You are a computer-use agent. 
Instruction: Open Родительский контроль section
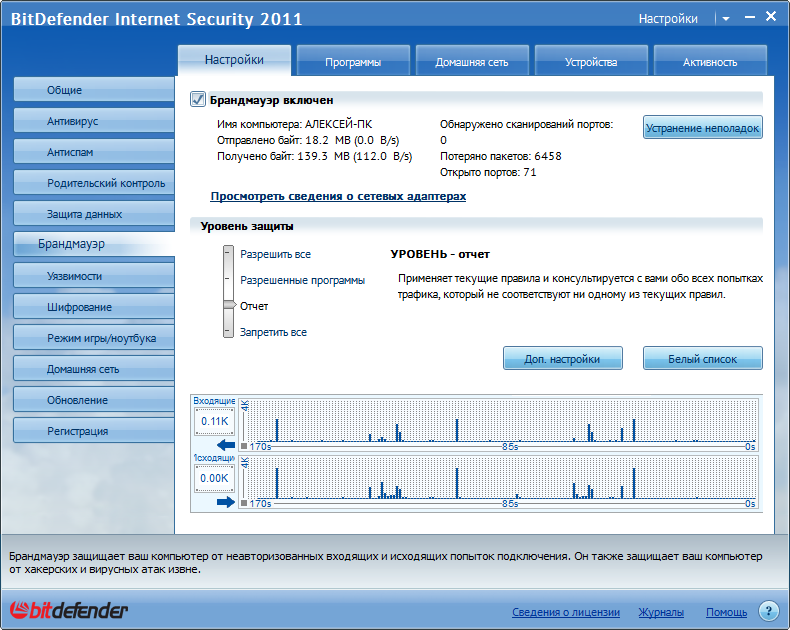click(94, 183)
